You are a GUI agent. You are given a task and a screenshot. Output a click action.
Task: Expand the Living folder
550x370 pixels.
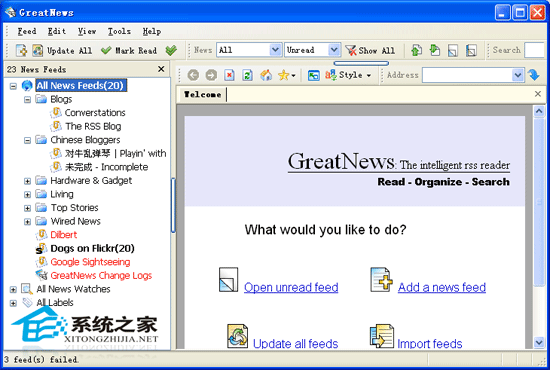[x=27, y=194]
